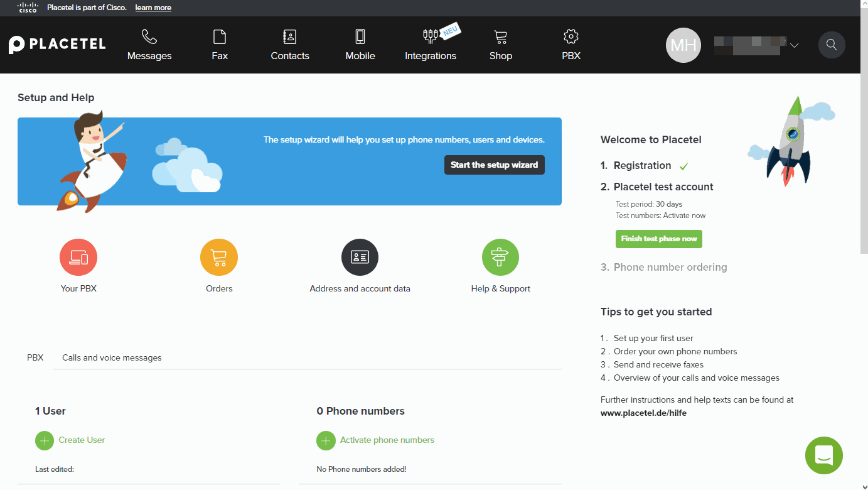
Task: Open the red Your PBX circle icon
Action: 78,258
